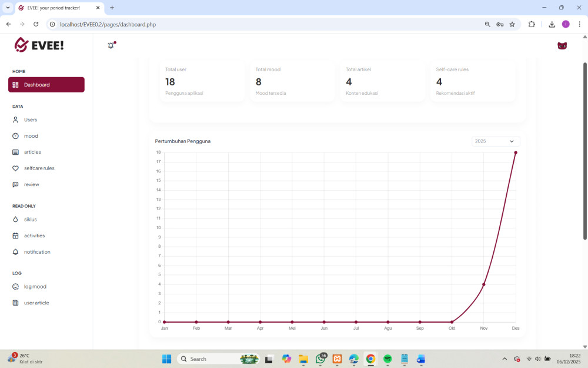Viewport: 588px width, 368px height.
Task: Click the browser address bar
Action: pyautogui.click(x=265, y=24)
